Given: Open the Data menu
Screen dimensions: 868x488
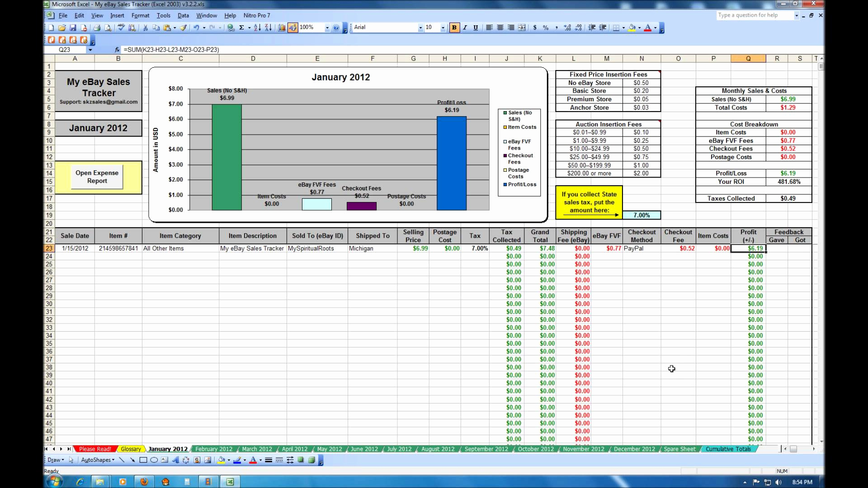Looking at the screenshot, I should point(183,15).
